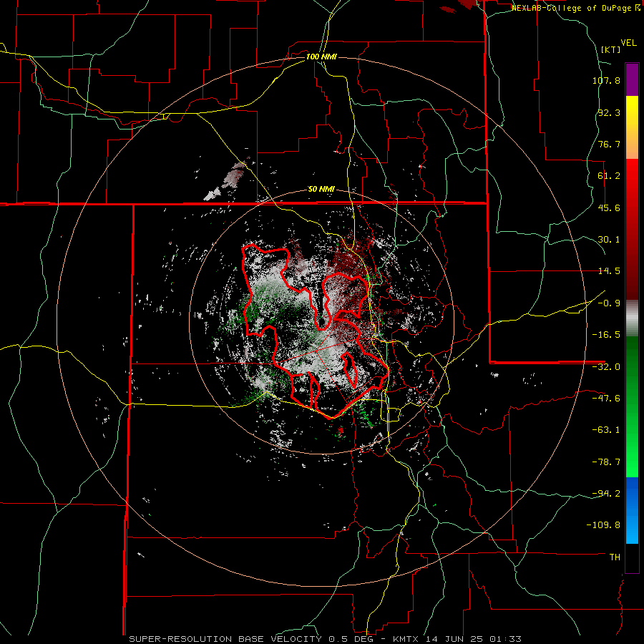
Task: Select the purple segment of the color bar
Action: point(632,79)
